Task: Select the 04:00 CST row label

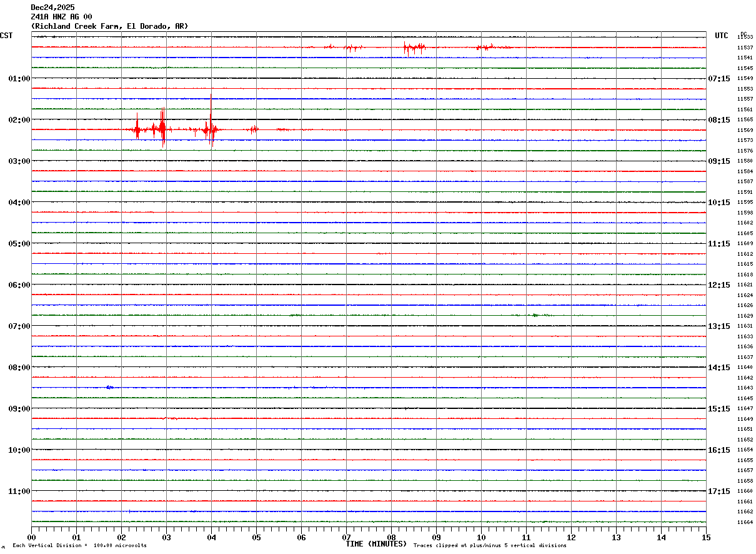Action: (x=19, y=203)
